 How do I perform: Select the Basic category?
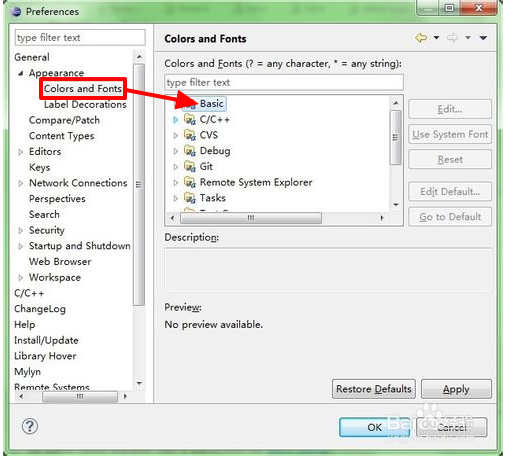pyautogui.click(x=212, y=104)
